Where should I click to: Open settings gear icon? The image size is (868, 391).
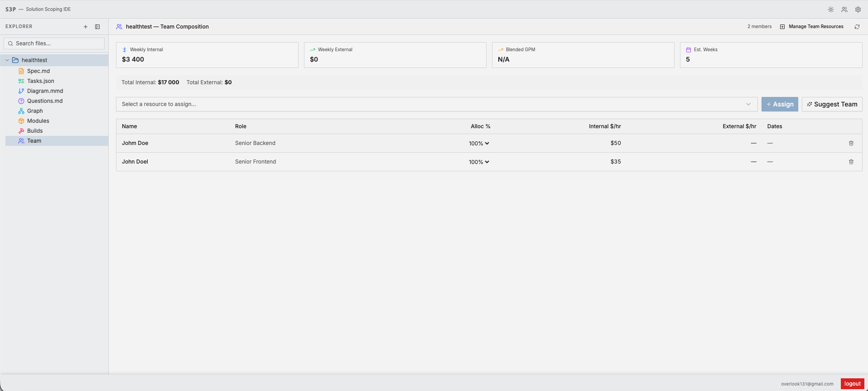point(858,10)
